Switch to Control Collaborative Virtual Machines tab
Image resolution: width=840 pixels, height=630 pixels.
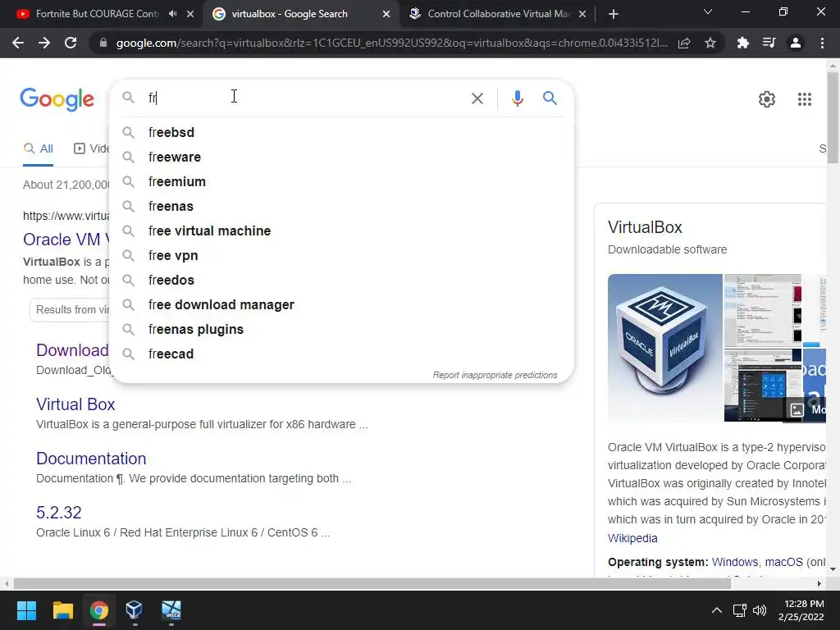[x=499, y=14]
